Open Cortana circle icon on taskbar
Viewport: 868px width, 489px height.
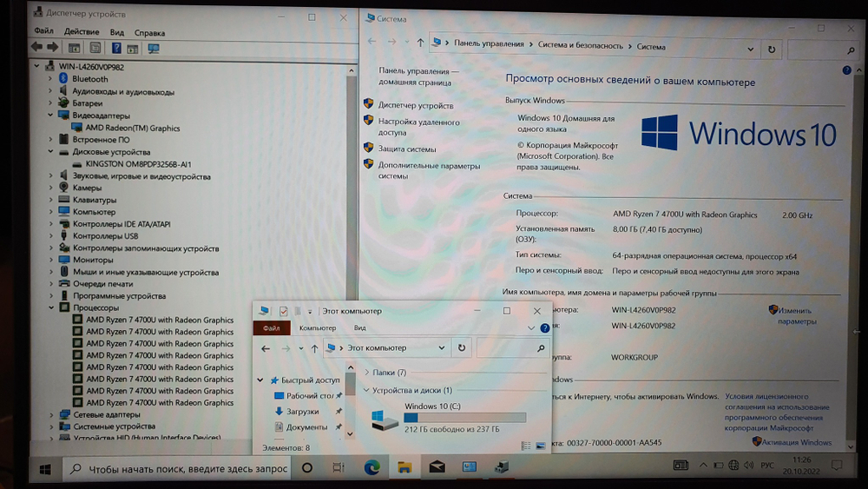pos(307,468)
